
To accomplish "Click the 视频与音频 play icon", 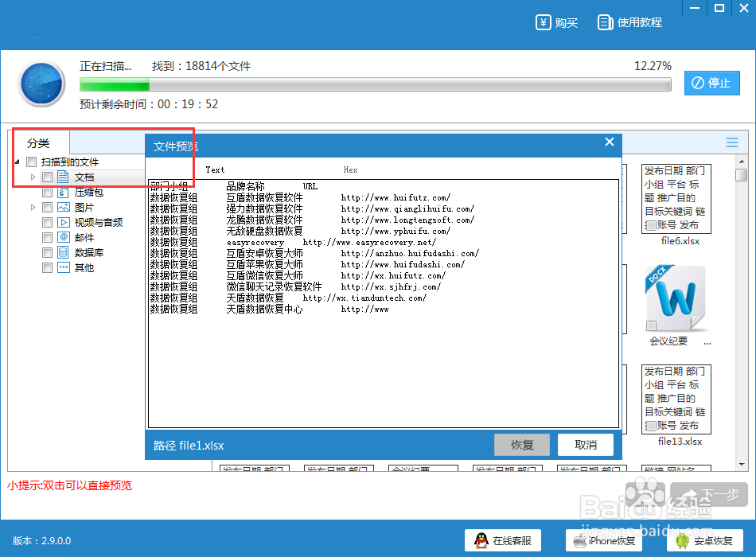I will (x=63, y=222).
